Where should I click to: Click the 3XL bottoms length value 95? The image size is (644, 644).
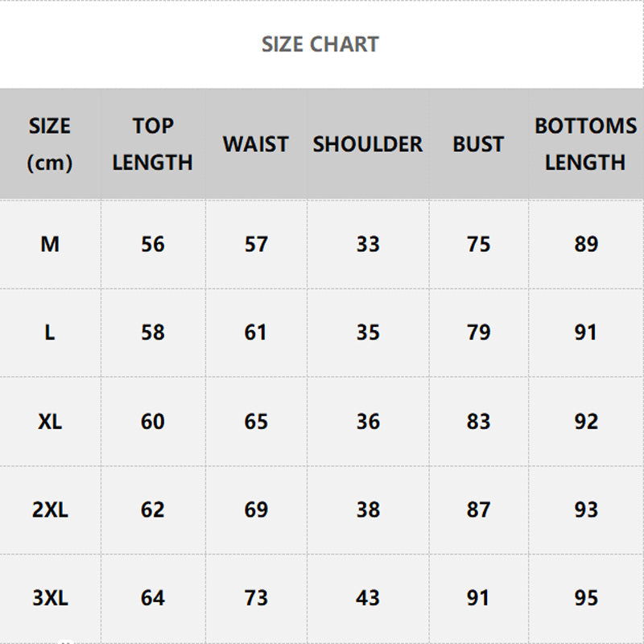pos(586,598)
